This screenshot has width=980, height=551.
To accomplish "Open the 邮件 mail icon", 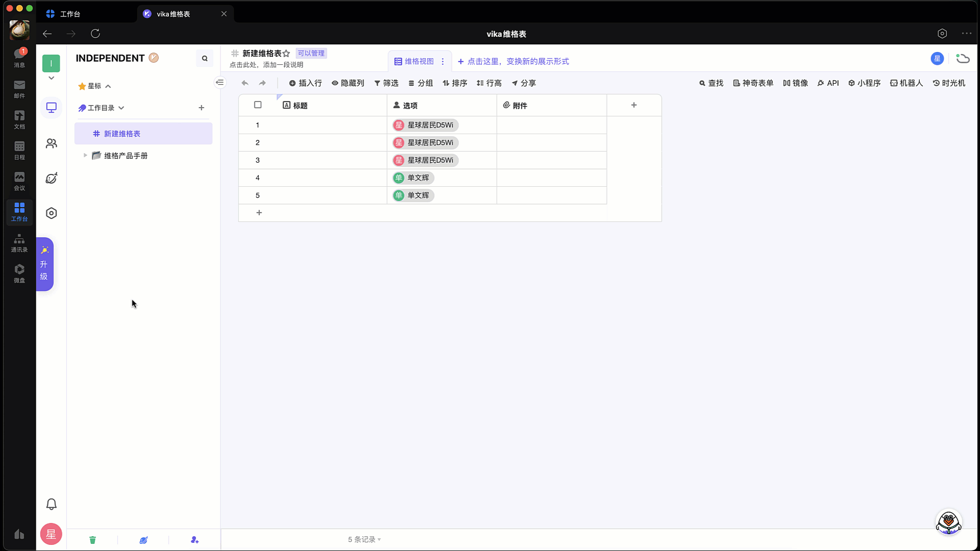I will (19, 89).
